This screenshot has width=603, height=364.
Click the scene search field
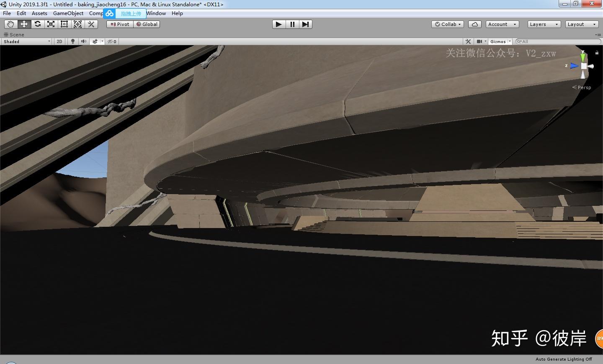(559, 41)
